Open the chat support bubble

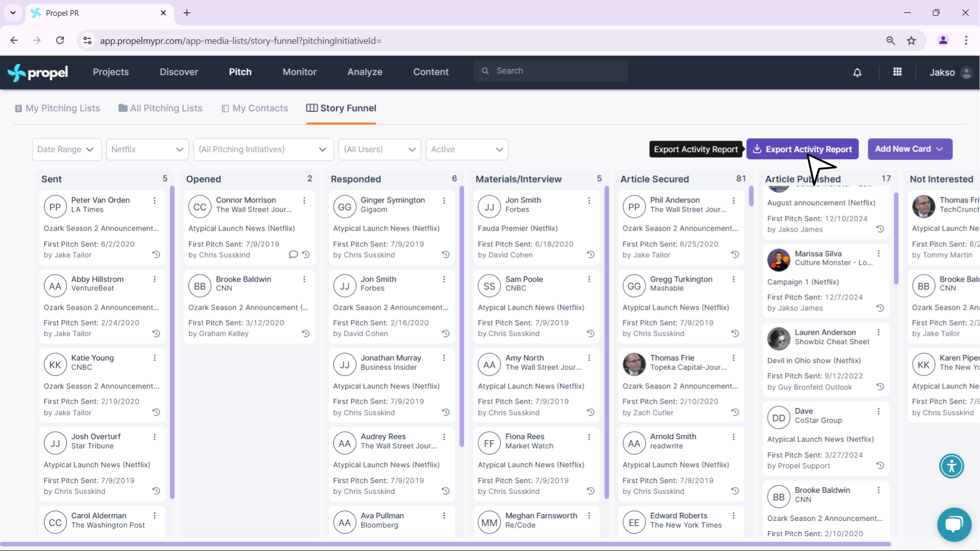954,524
